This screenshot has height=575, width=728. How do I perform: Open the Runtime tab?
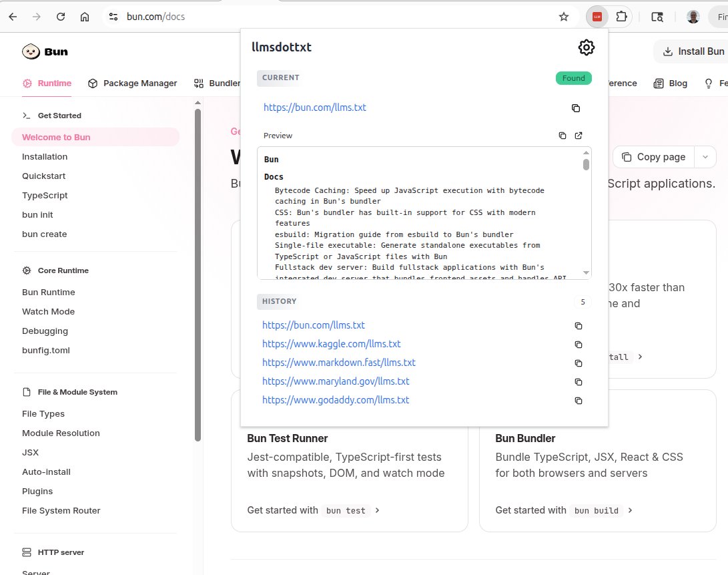[47, 83]
